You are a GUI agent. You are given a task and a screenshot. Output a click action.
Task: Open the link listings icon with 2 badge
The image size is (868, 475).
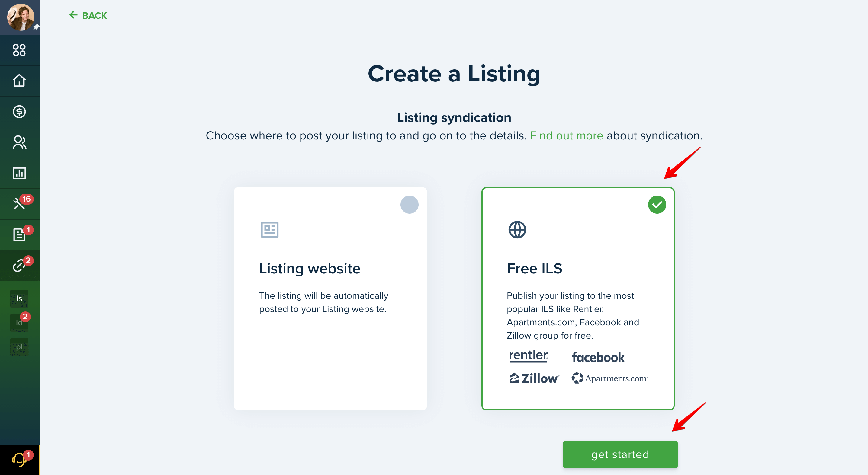(x=19, y=265)
